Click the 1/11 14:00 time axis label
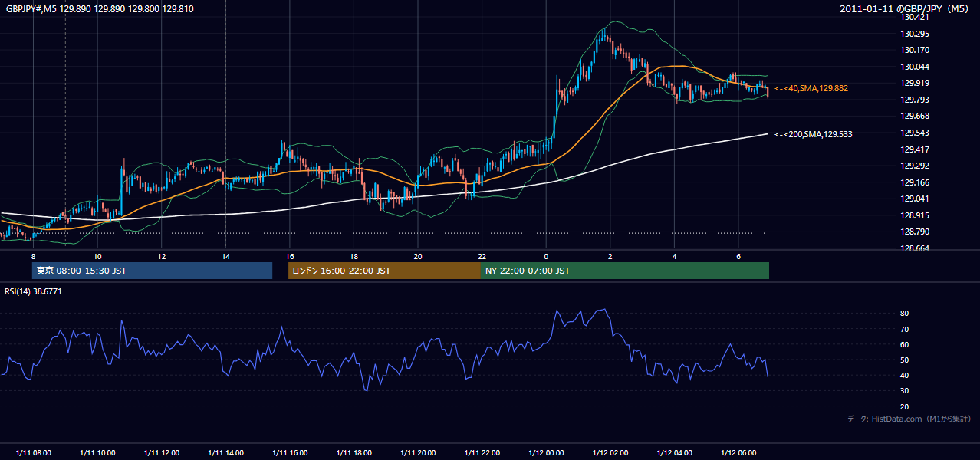The image size is (980, 460). 225,452
